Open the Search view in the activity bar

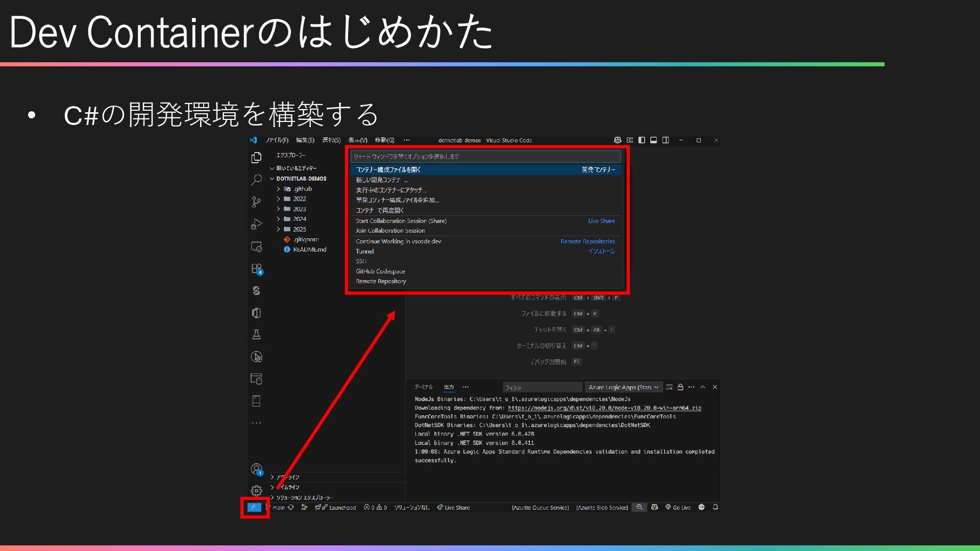point(256,180)
